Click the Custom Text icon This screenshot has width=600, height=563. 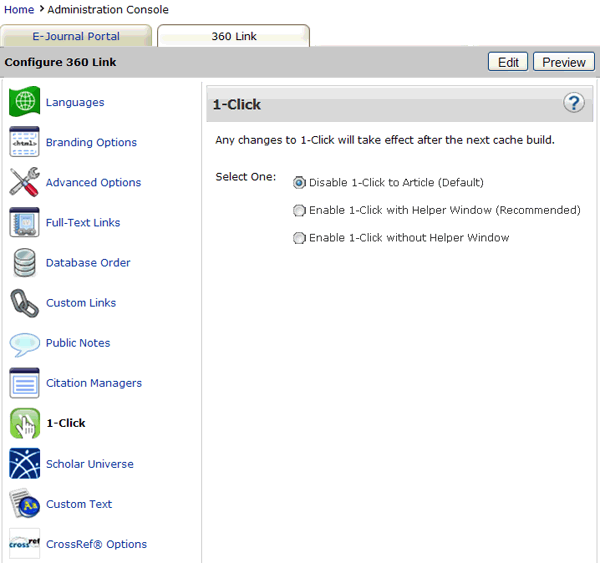pos(24,503)
